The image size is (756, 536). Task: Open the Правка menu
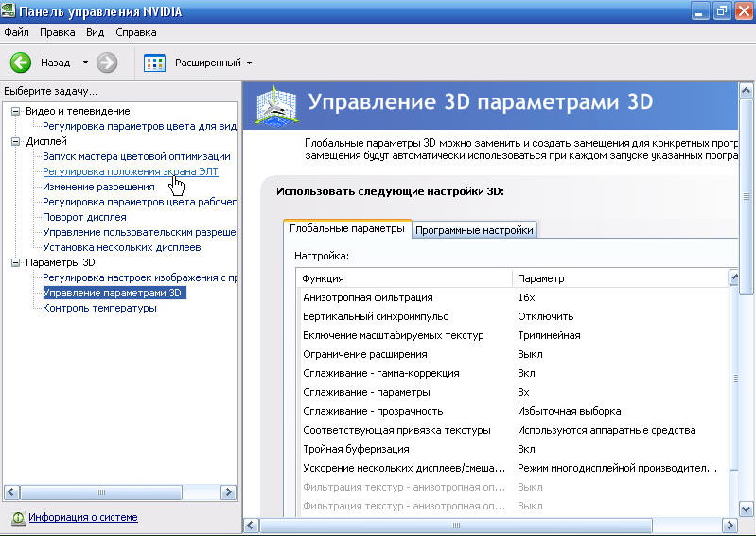pos(58,32)
